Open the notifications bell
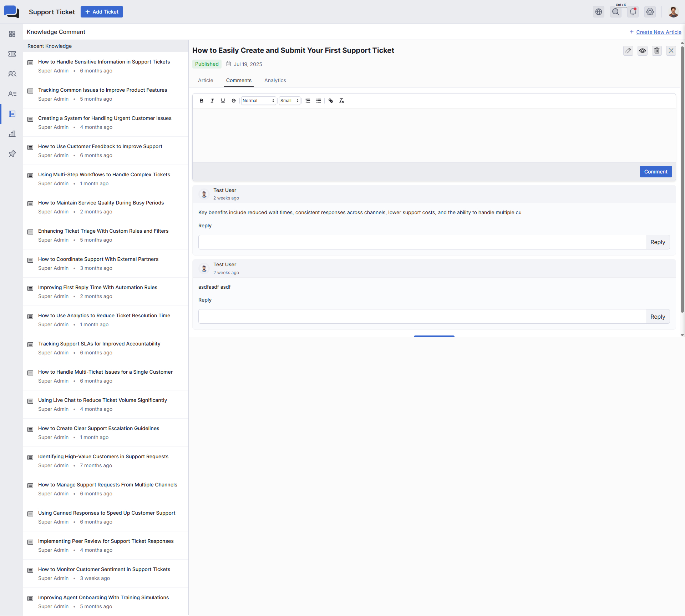The height and width of the screenshot is (616, 685). tap(633, 12)
